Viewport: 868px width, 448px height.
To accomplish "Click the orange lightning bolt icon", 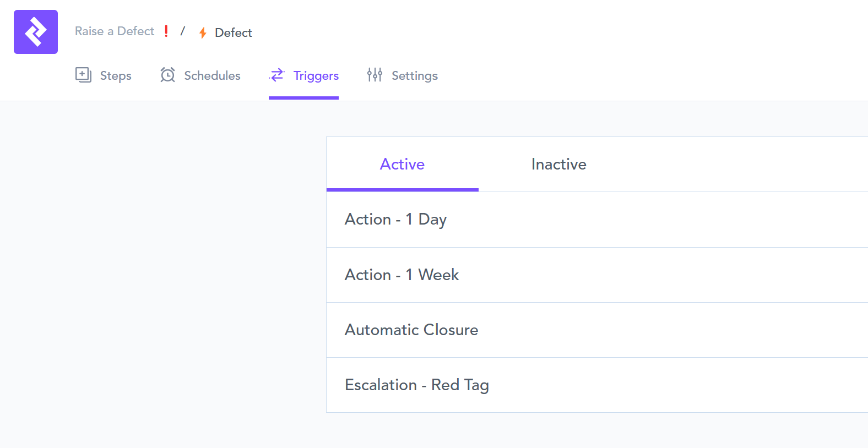I will tap(203, 33).
